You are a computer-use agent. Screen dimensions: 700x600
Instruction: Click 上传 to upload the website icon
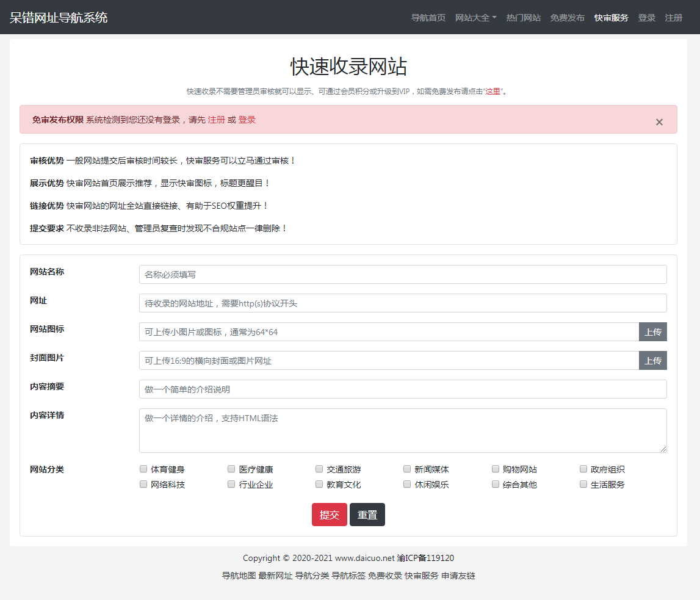(652, 331)
